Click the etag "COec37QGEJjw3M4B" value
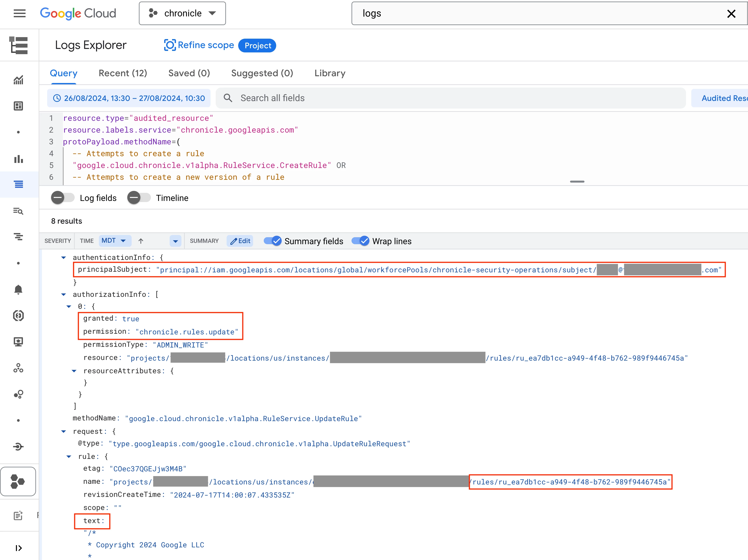Image resolution: width=748 pixels, height=560 pixels. tap(148, 469)
